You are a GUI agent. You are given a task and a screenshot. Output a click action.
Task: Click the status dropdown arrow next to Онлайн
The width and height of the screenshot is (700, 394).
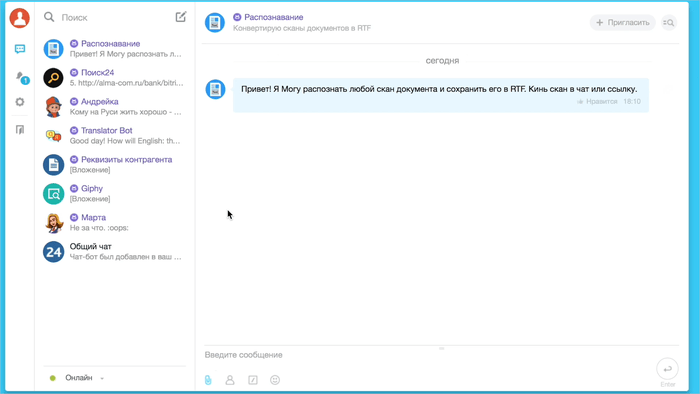point(102,378)
